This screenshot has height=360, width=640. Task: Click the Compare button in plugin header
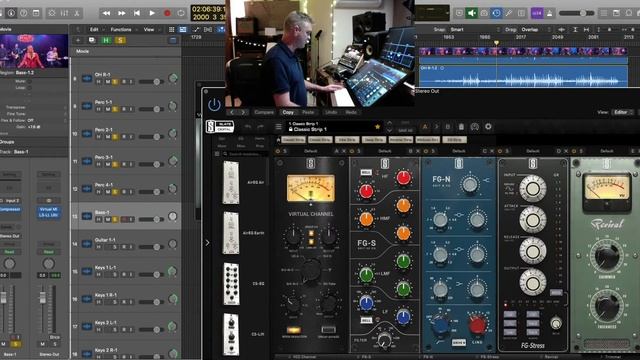coord(264,112)
